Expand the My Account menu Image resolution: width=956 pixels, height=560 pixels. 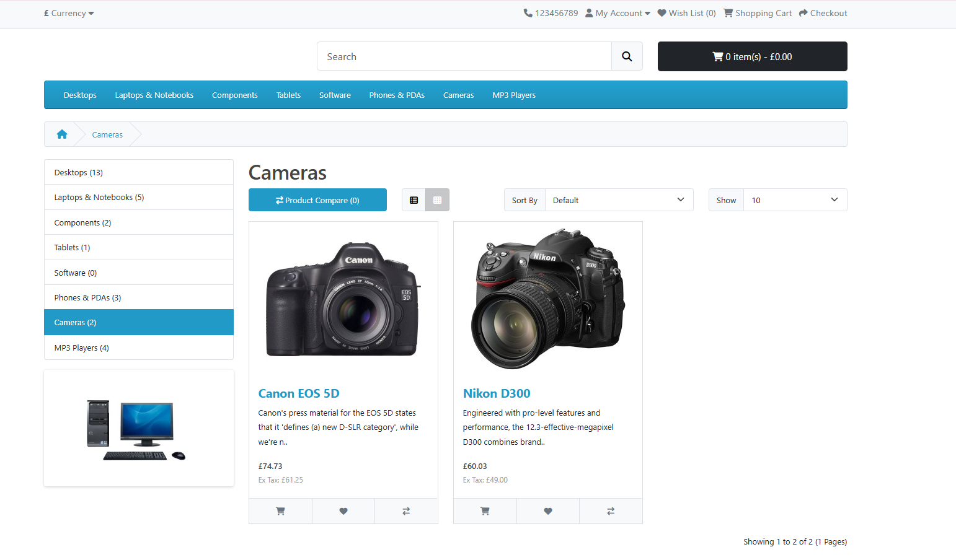coord(618,13)
